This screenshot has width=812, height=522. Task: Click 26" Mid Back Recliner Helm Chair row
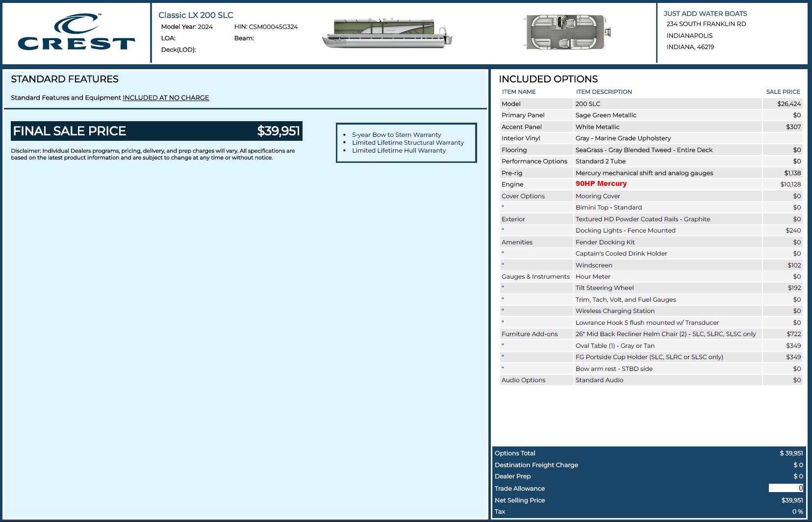(651, 334)
